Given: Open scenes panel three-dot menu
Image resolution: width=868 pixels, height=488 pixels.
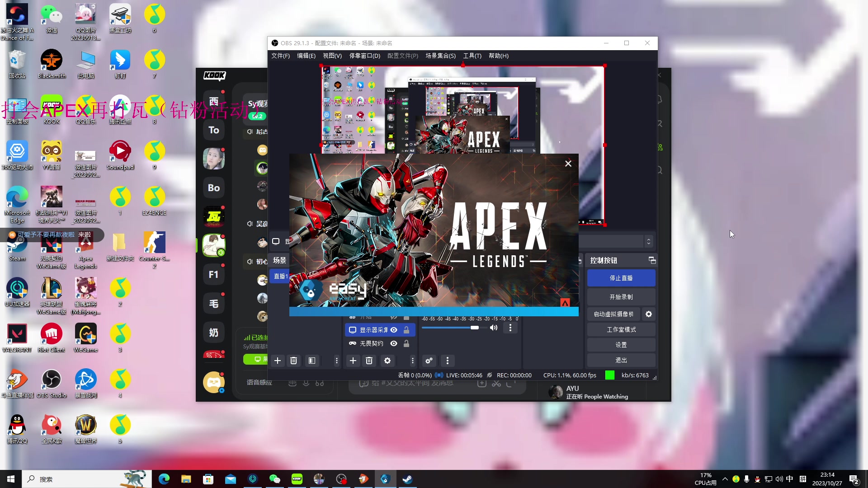Looking at the screenshot, I should pos(336,361).
